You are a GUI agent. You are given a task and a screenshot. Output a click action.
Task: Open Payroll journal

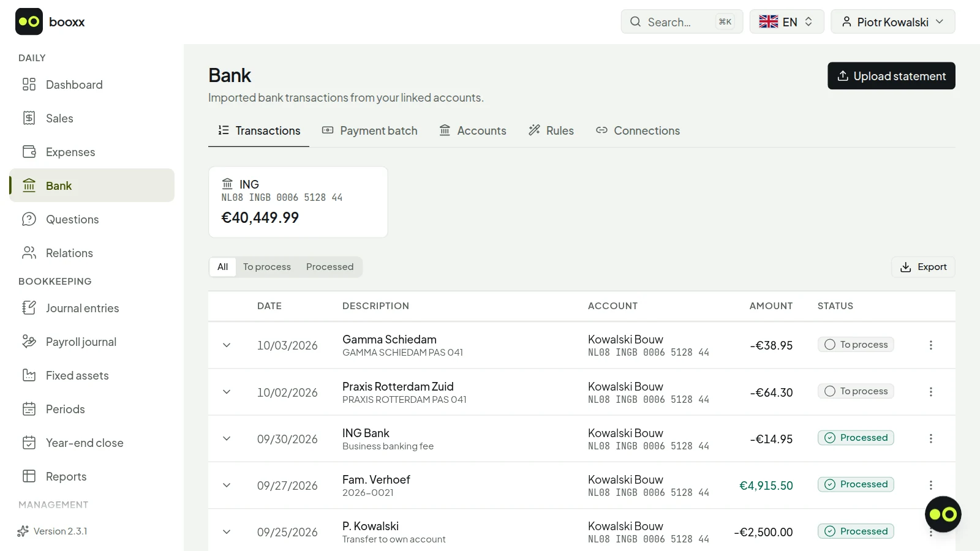(92, 342)
